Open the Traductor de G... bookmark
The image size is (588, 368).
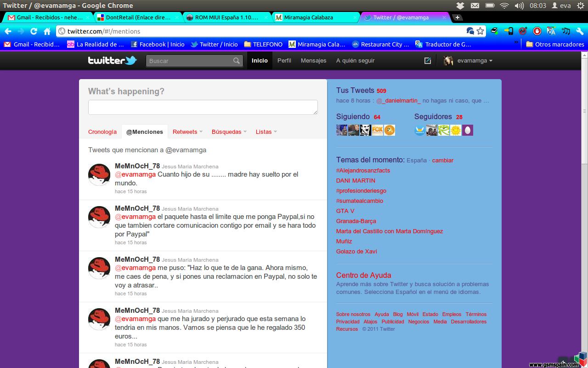[x=443, y=45]
